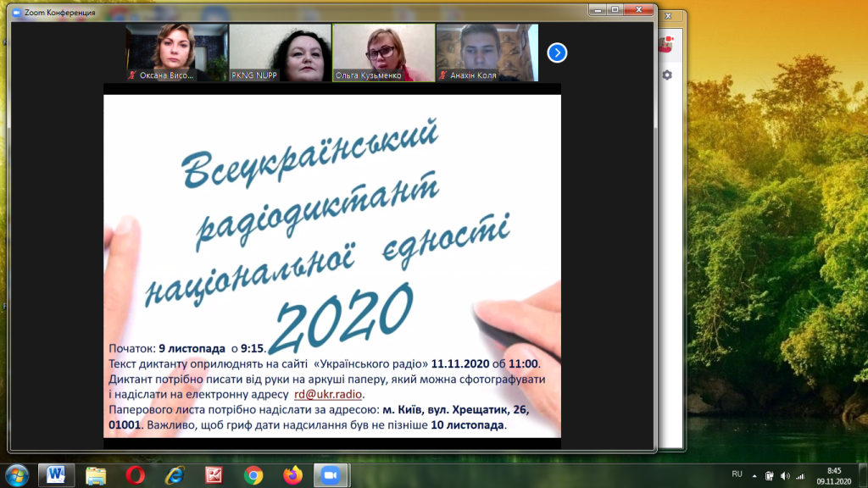Viewport: 868px width, 488px height.
Task: Show next participants with blue arrow
Action: 557,53
